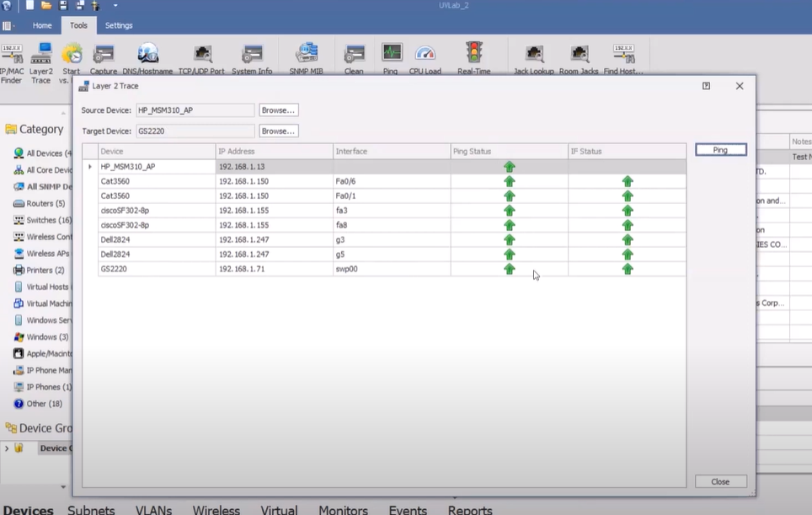Click the new document icon in title bar
The height and width of the screenshot is (515, 812).
coord(29,6)
